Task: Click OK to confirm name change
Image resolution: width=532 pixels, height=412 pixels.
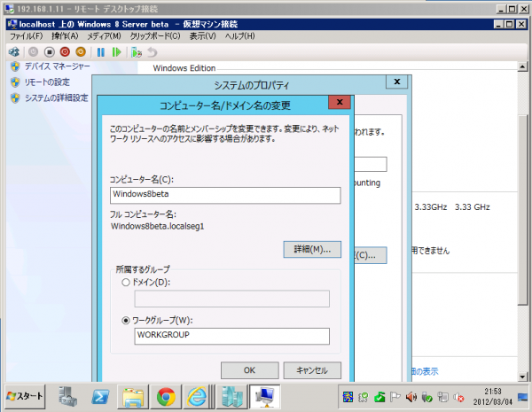Action: (249, 370)
